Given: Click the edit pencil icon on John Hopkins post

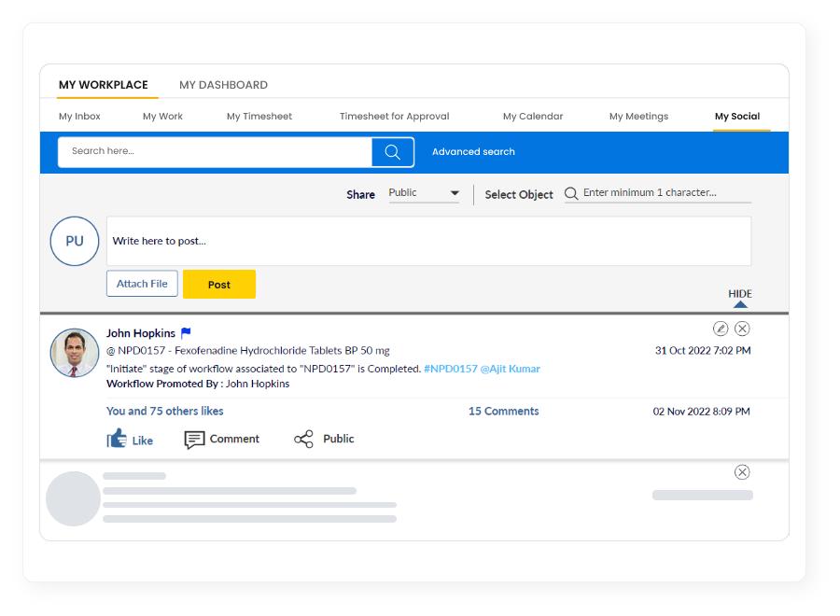Looking at the screenshot, I should [x=721, y=329].
